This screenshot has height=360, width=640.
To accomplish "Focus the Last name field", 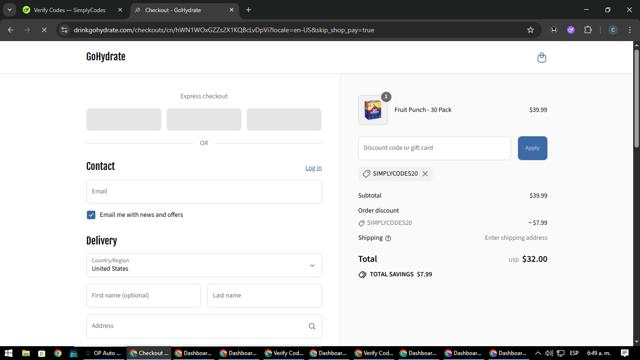I will [x=264, y=296].
